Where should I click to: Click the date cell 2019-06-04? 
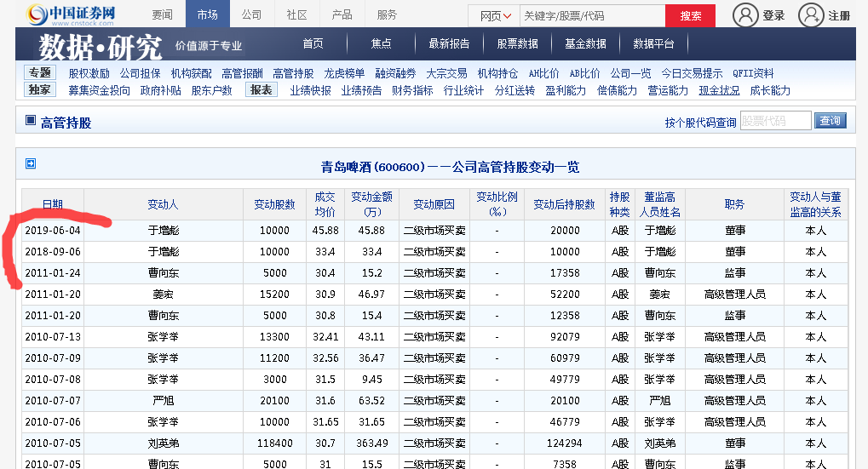click(x=53, y=230)
